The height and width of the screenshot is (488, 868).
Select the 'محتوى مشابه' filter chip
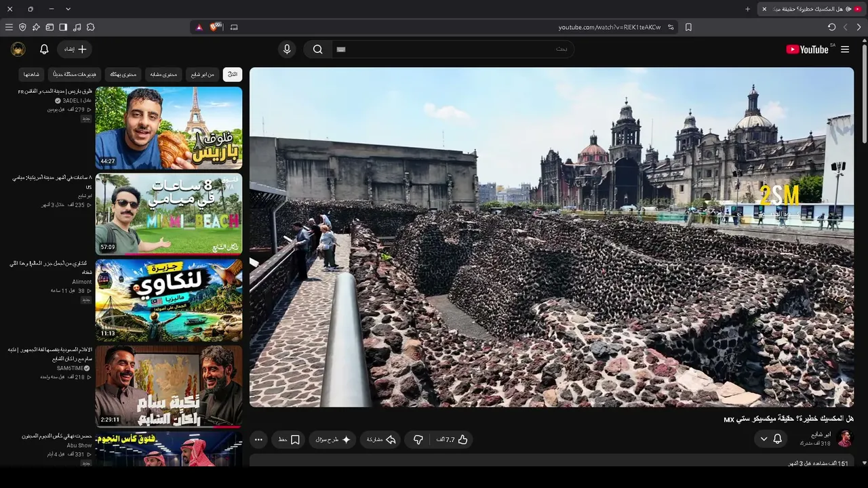(x=163, y=74)
